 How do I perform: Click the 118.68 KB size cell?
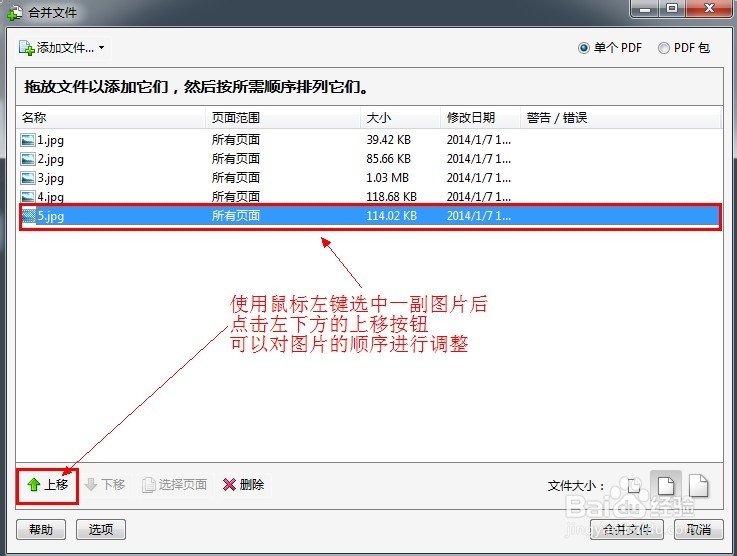(x=392, y=196)
